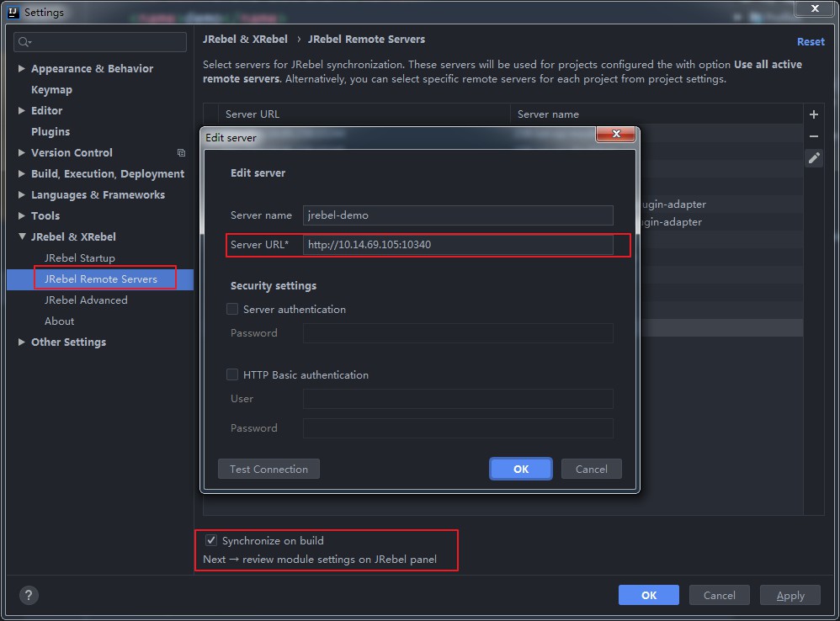840x621 pixels.
Task: Close the Settings window with X
Action: tap(814, 8)
